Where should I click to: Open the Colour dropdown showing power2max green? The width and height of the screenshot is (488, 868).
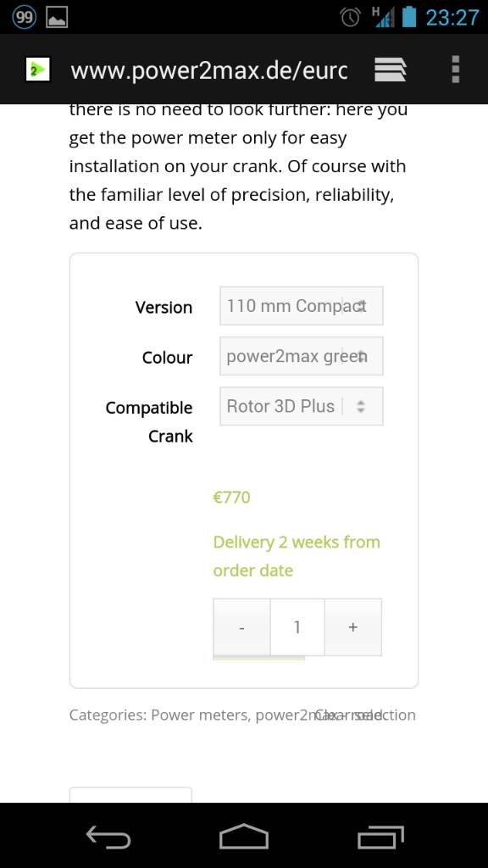click(x=302, y=356)
